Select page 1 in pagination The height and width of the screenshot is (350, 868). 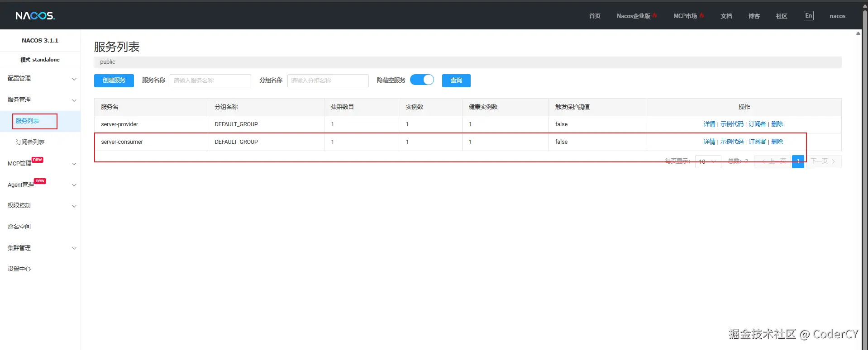click(798, 161)
